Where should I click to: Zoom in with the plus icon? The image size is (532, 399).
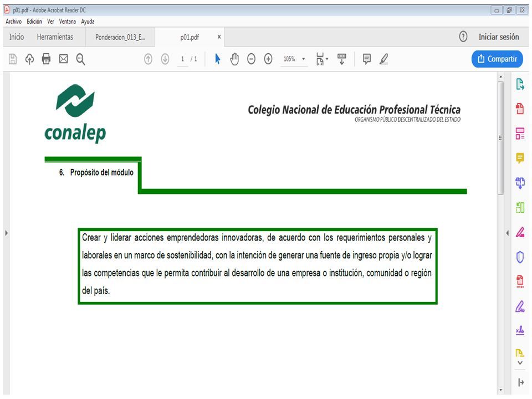point(268,59)
